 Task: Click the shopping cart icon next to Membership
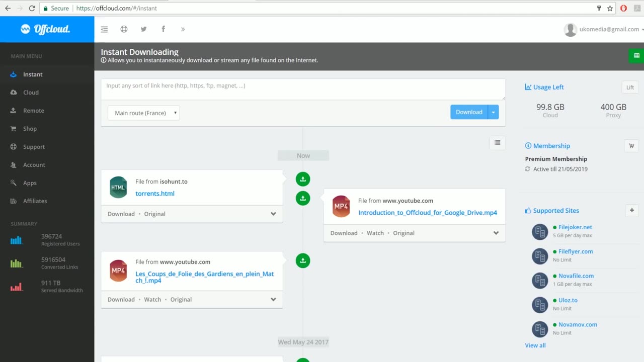pyautogui.click(x=631, y=146)
